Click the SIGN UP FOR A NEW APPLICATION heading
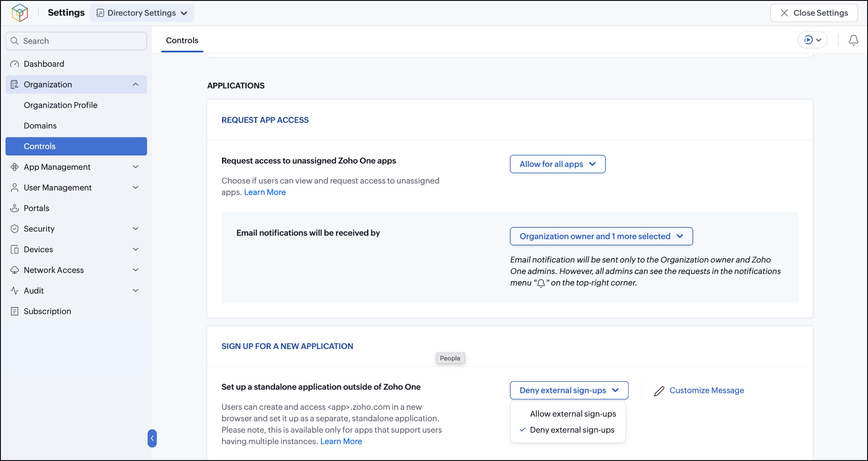 pyautogui.click(x=287, y=346)
